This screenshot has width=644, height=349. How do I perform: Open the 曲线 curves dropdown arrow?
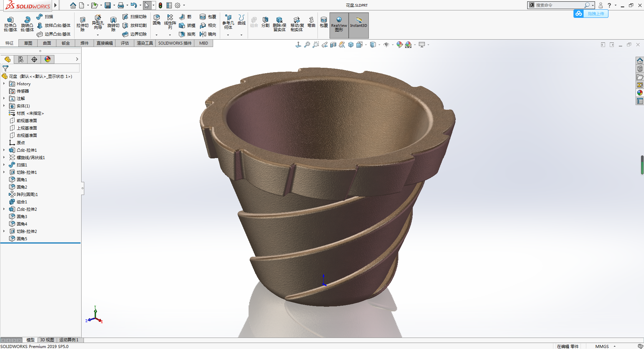(x=242, y=35)
